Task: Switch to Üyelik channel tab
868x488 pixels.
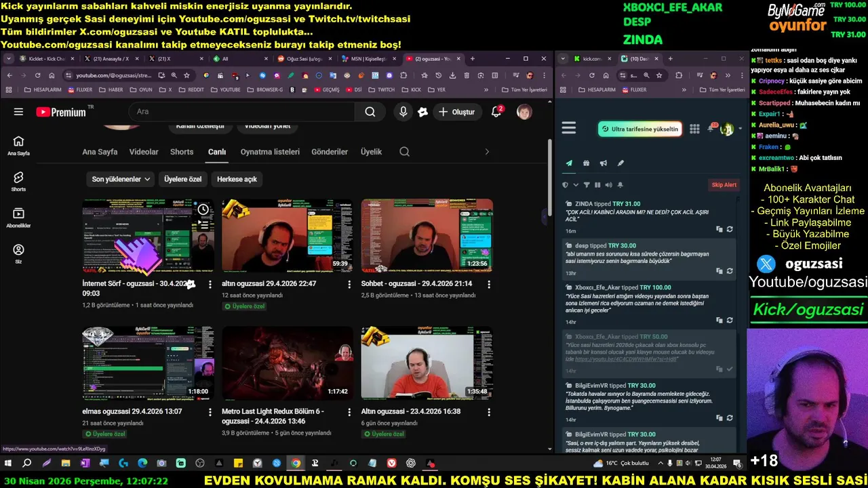Action: 371,152
